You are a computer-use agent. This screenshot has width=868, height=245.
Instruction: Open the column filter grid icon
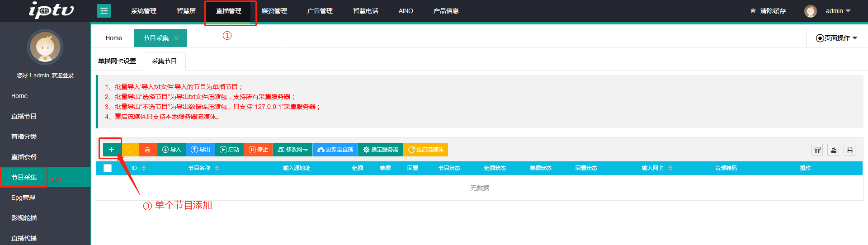click(x=817, y=150)
